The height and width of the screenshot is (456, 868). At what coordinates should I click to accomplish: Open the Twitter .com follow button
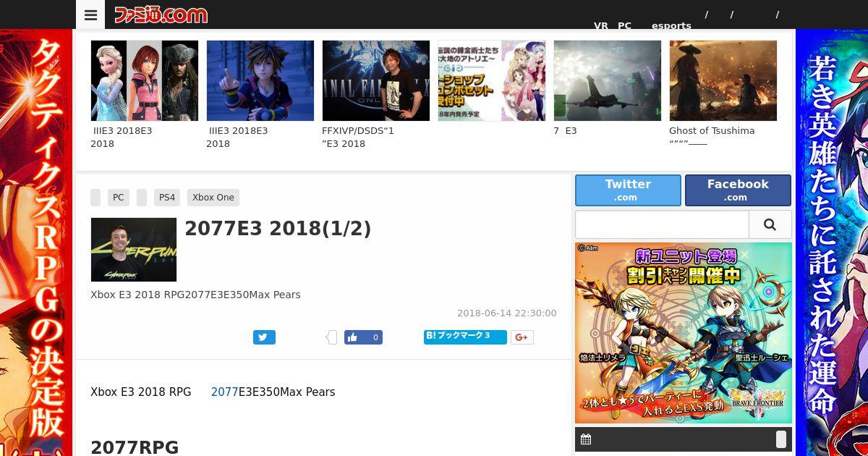tap(628, 190)
